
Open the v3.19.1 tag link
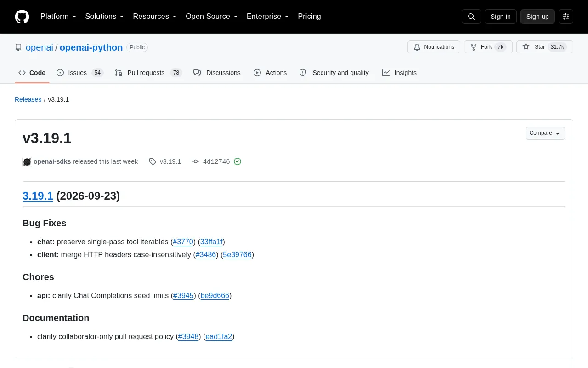click(170, 161)
